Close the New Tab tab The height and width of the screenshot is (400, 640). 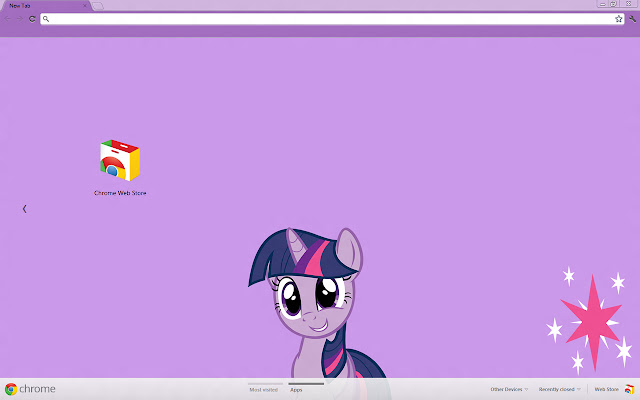pos(85,6)
